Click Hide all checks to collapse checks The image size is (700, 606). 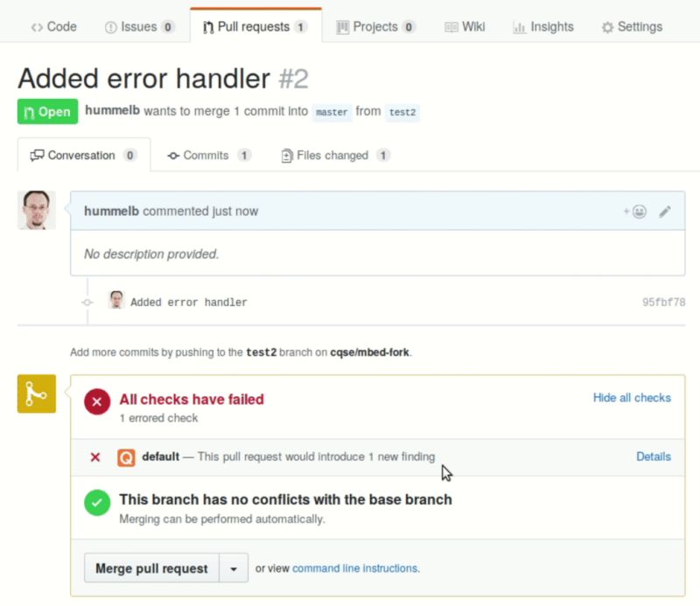tap(632, 398)
